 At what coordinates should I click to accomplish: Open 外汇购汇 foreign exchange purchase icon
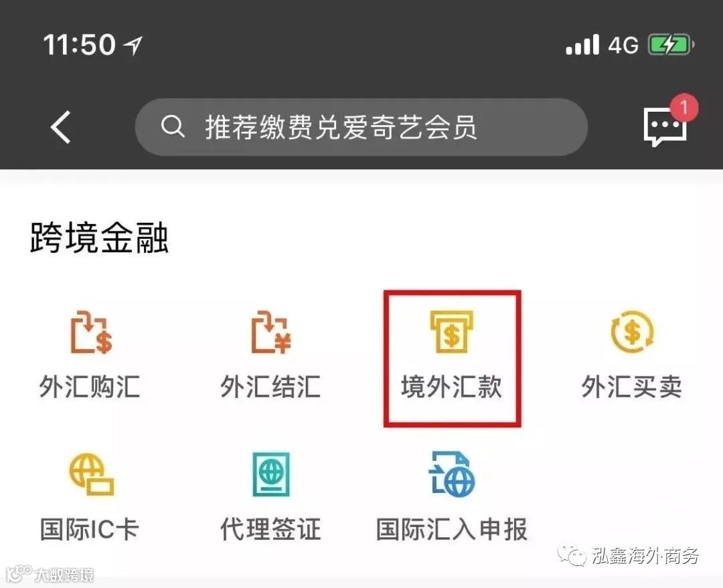point(91,332)
